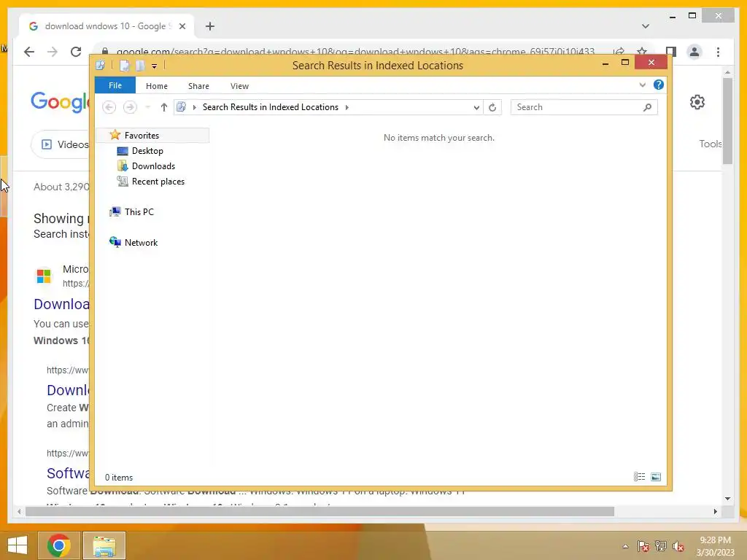This screenshot has width=747, height=560.
Task: Click New folder quick access icon
Action: [140, 65]
